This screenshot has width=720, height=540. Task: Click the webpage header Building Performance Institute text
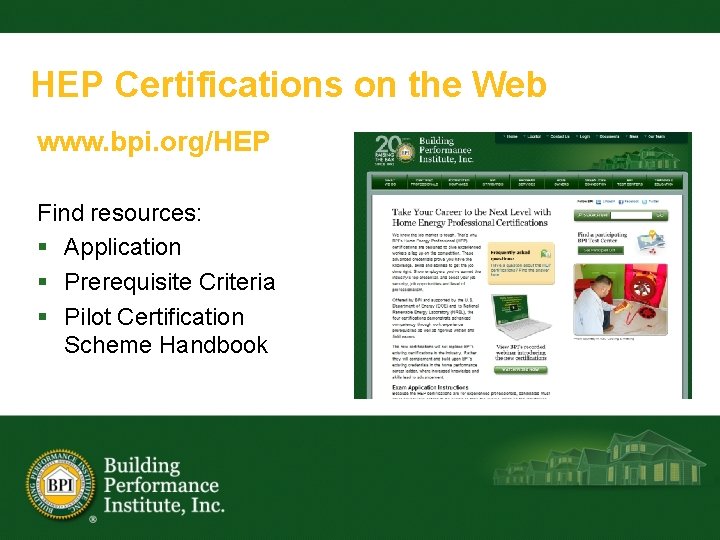point(446,150)
